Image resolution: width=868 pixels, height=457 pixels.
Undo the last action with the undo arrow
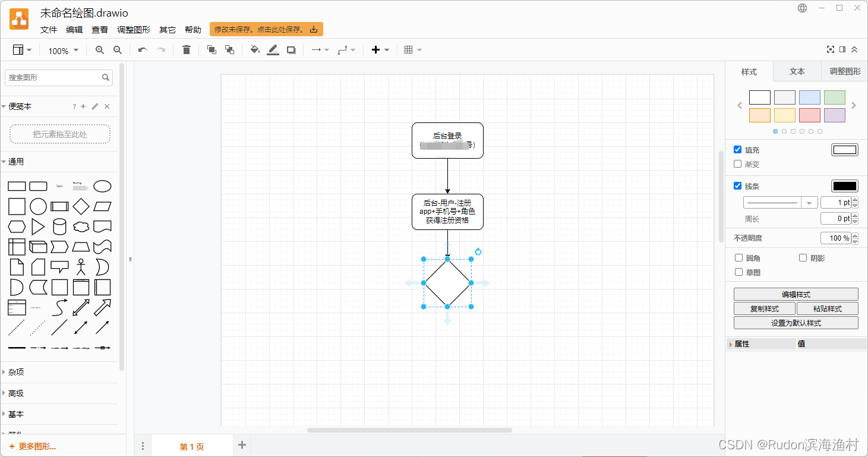[x=143, y=51]
